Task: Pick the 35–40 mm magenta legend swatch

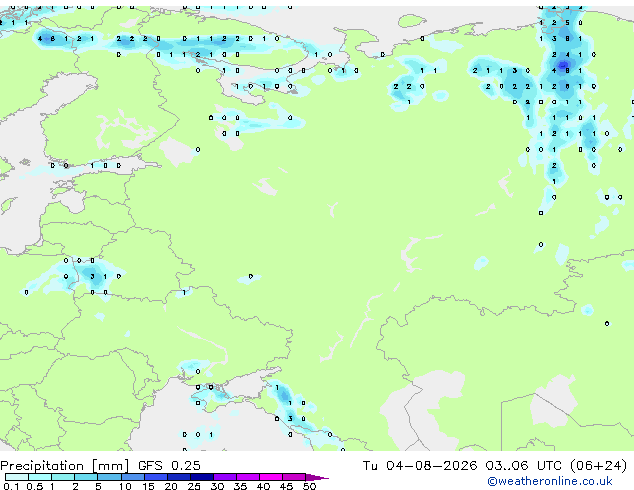Action: (x=247, y=477)
